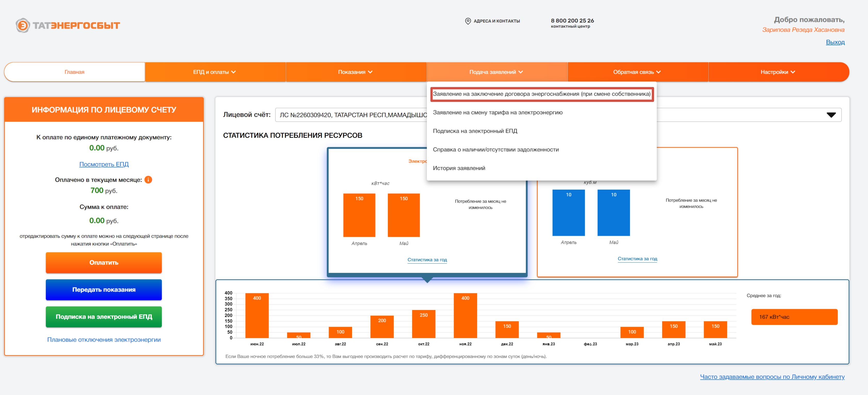
Task: Click the Татэнергосбыт logo icon
Action: 23,26
